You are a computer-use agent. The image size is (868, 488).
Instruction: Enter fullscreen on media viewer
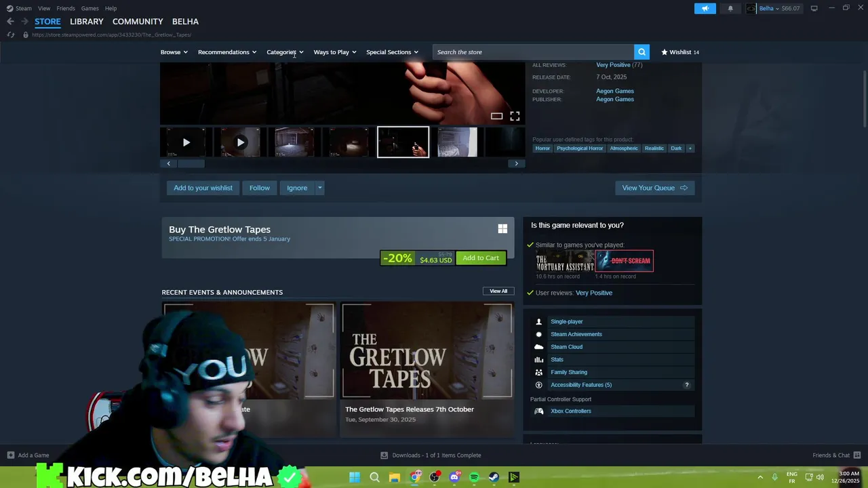tap(515, 117)
